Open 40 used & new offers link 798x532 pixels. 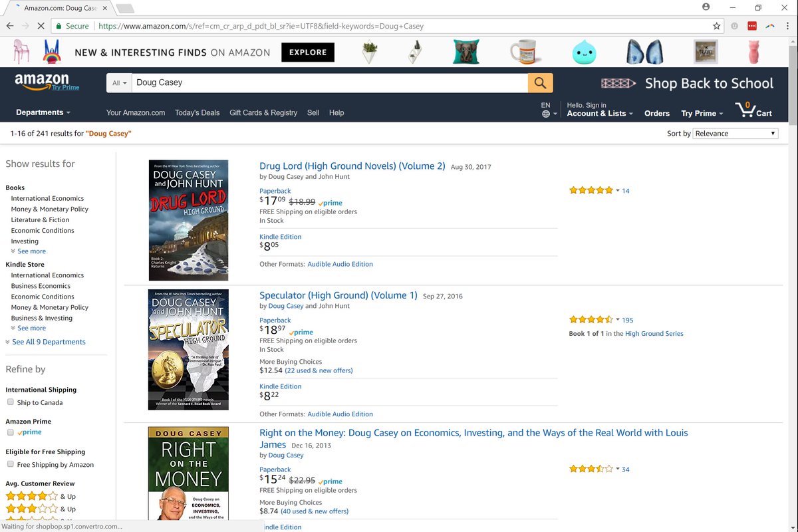coord(315,511)
